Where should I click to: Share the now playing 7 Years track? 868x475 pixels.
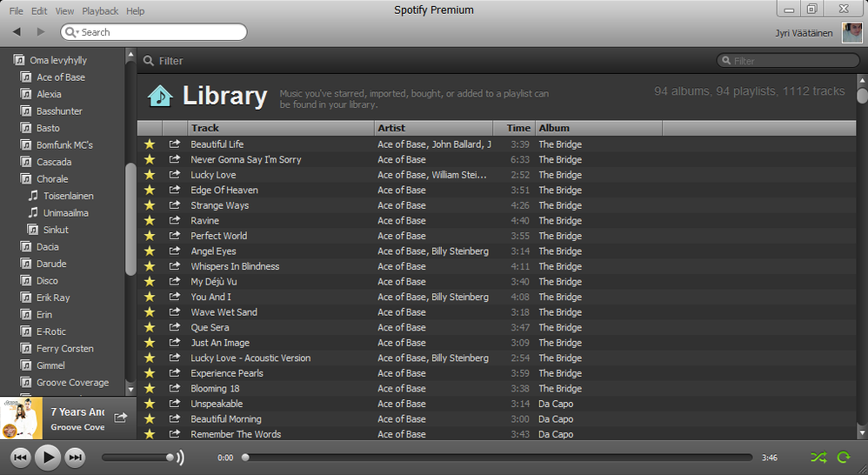tap(121, 418)
